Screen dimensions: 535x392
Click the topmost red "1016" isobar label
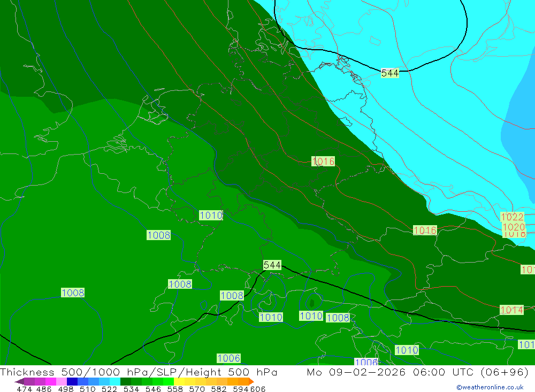(x=323, y=161)
